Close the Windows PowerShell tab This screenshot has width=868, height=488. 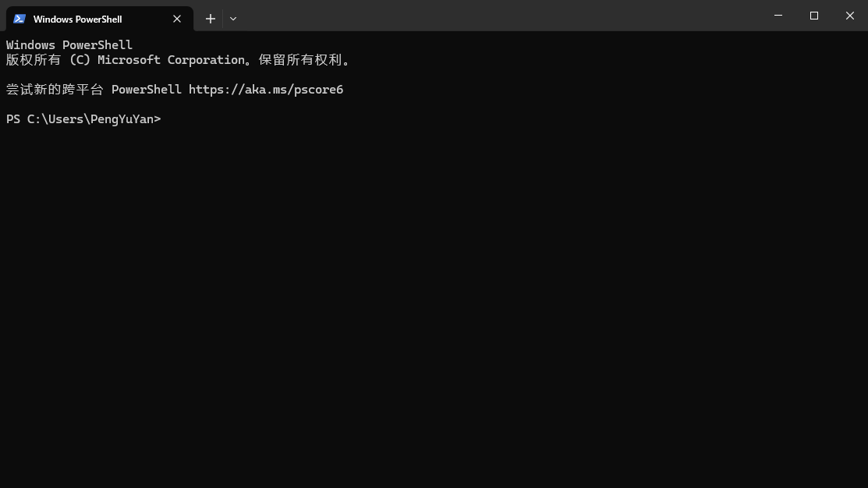tap(177, 19)
